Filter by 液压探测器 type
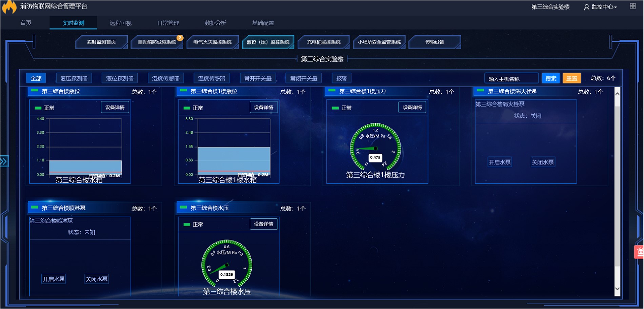 (x=74, y=78)
